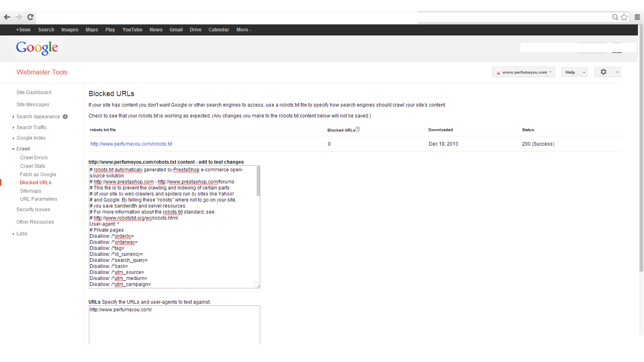Click the page vertical scrollbar

coord(641,149)
